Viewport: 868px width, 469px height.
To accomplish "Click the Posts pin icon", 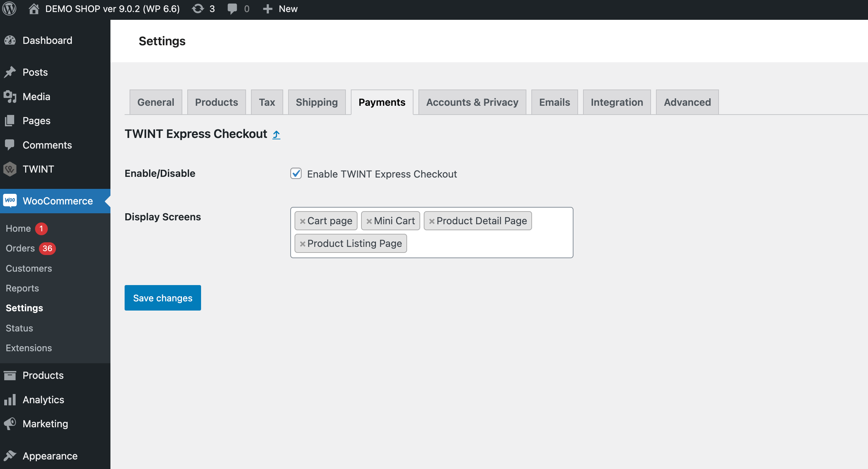I will tap(10, 72).
